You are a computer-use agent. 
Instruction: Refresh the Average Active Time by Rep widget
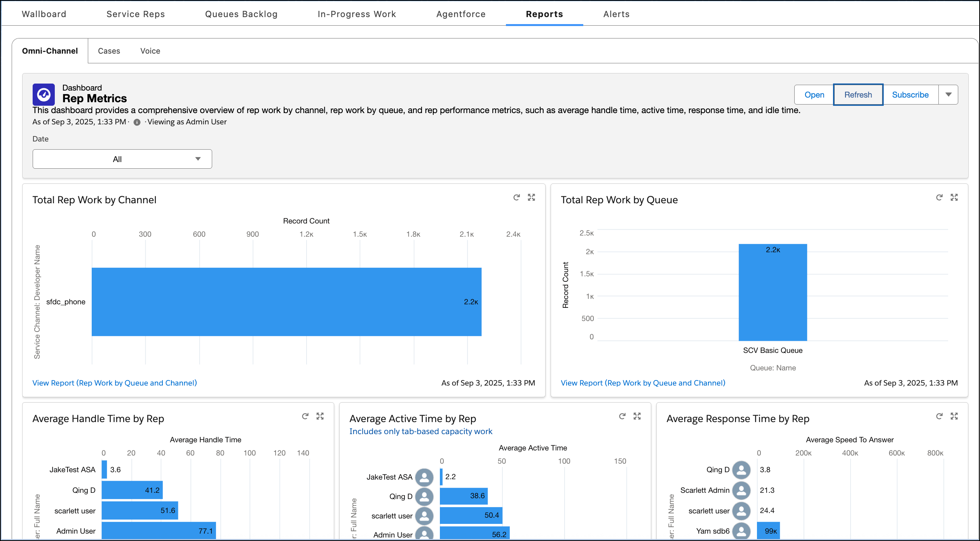(x=622, y=416)
